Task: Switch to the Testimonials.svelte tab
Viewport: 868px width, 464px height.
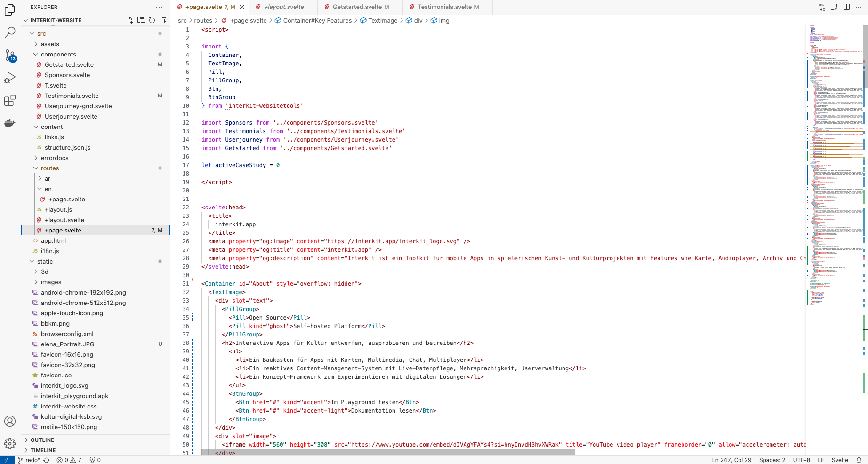Action: [x=448, y=7]
